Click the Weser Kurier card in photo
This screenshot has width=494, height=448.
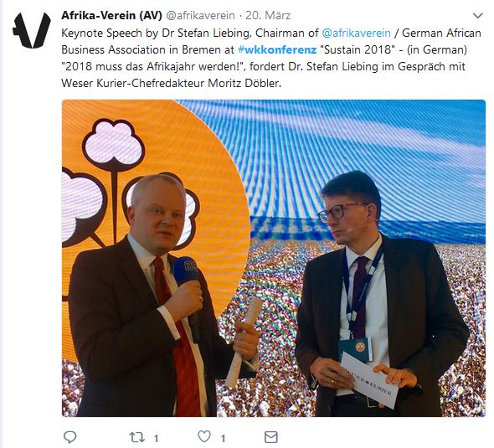click(370, 380)
